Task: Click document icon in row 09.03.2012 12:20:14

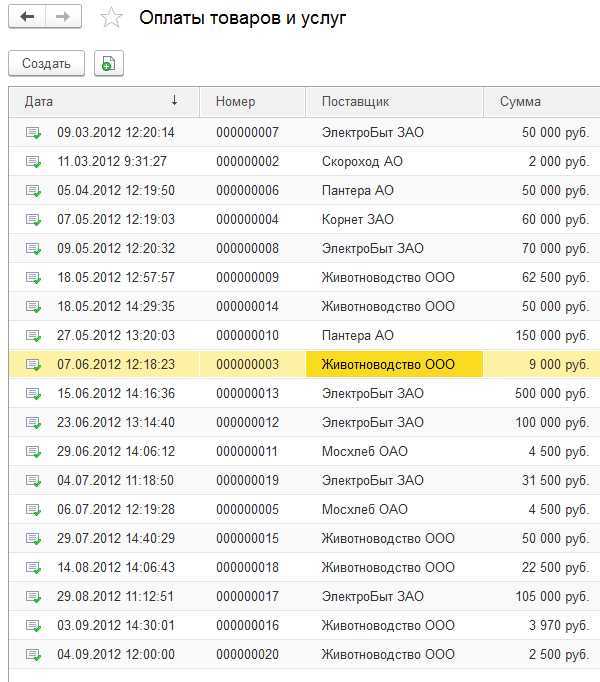Action: pyautogui.click(x=34, y=133)
